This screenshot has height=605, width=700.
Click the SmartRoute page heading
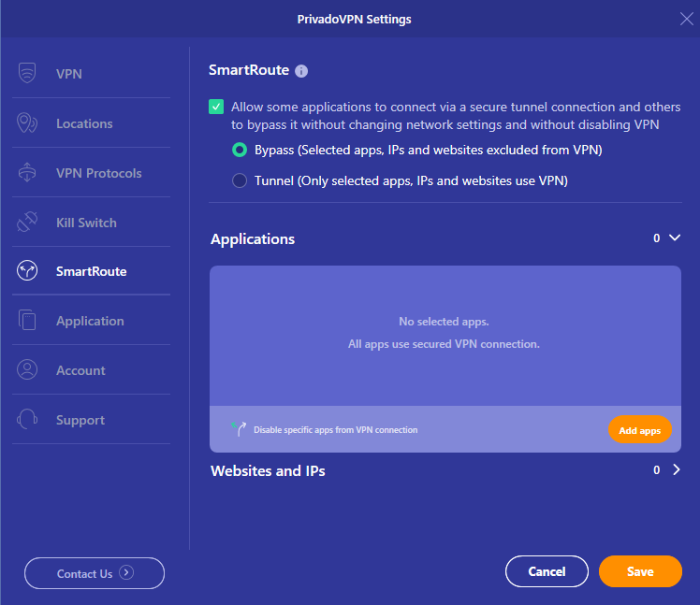(x=249, y=70)
